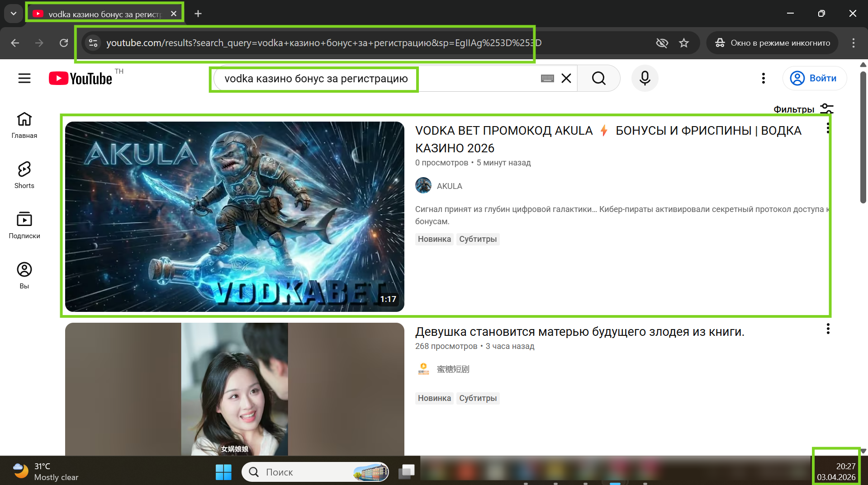Viewport: 868px width, 485px height.
Task: Open Подписки in the sidebar
Action: pos(24,226)
